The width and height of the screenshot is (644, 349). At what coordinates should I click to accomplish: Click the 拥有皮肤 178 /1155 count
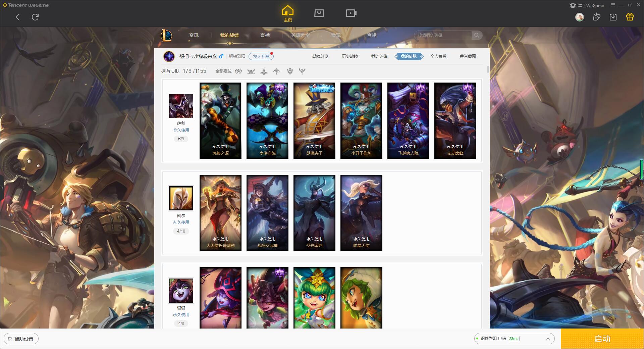183,71
